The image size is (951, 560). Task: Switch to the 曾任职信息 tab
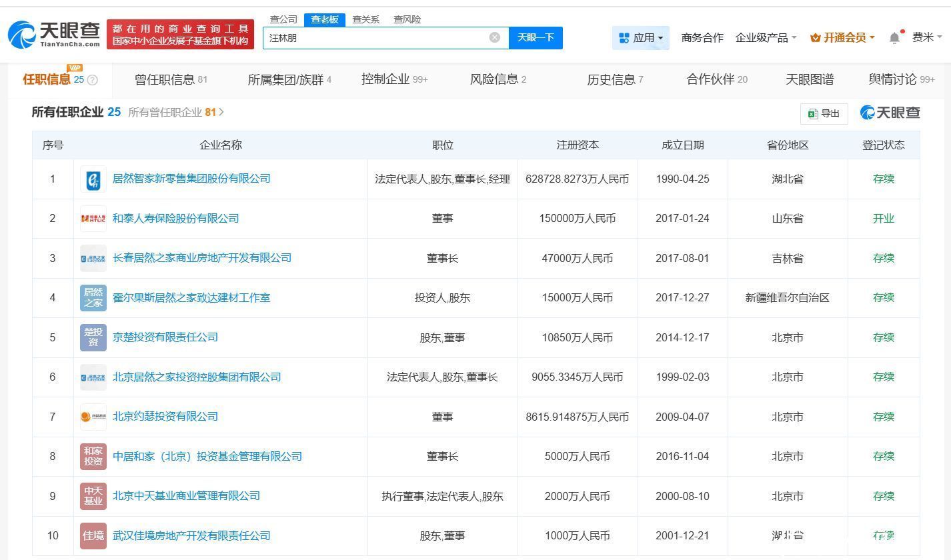point(171,80)
